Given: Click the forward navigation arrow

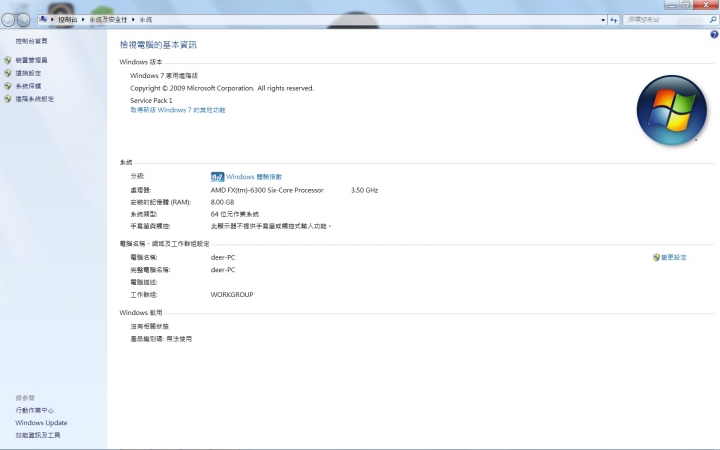Looking at the screenshot, I should click(23, 20).
